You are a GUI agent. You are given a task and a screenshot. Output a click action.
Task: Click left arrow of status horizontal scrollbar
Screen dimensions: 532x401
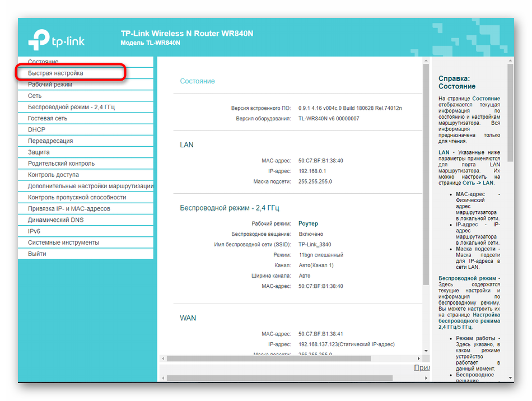(163, 358)
